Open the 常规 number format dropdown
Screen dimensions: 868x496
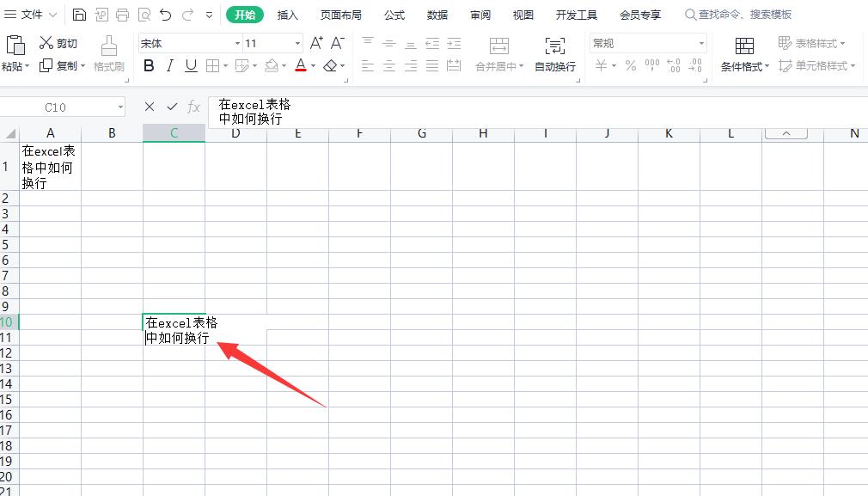coord(700,43)
